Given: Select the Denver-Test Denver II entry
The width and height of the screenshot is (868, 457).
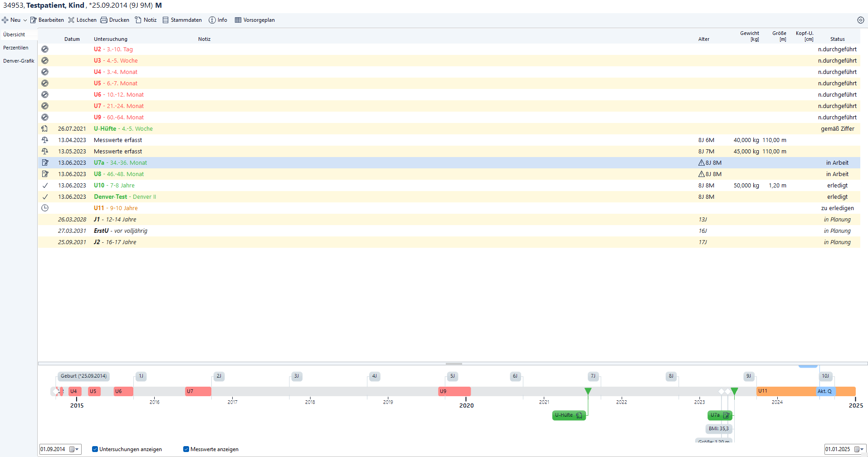Looking at the screenshot, I should [x=125, y=197].
